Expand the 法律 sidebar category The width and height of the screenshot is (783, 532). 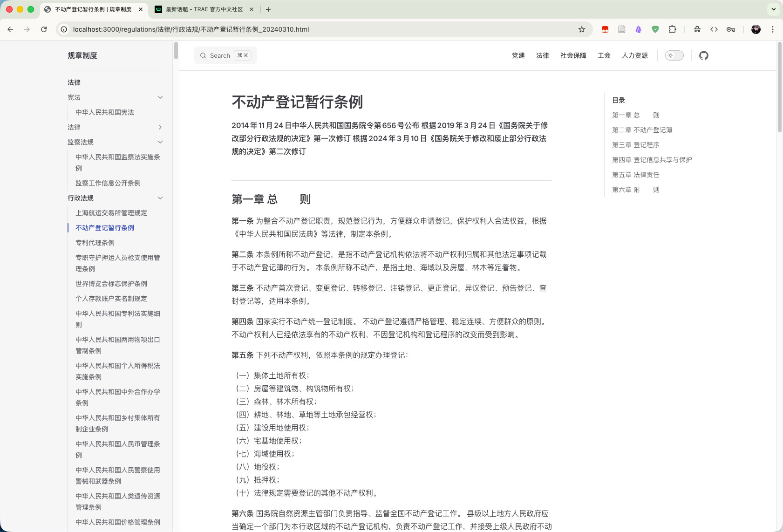[160, 127]
